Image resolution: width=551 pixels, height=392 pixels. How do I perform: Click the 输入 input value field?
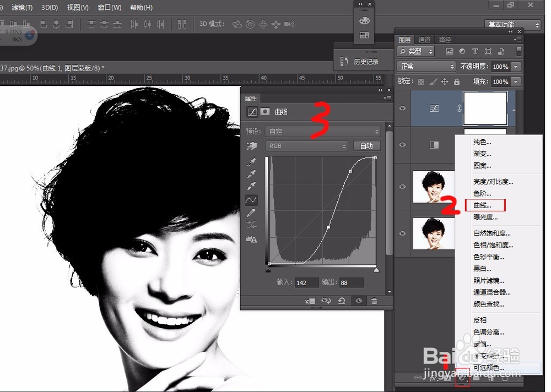(306, 283)
